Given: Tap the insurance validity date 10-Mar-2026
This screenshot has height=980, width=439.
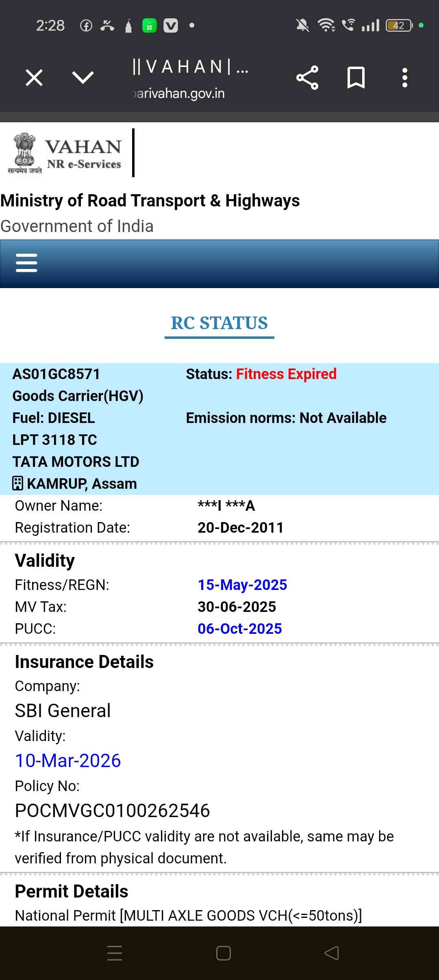Looking at the screenshot, I should tap(68, 761).
